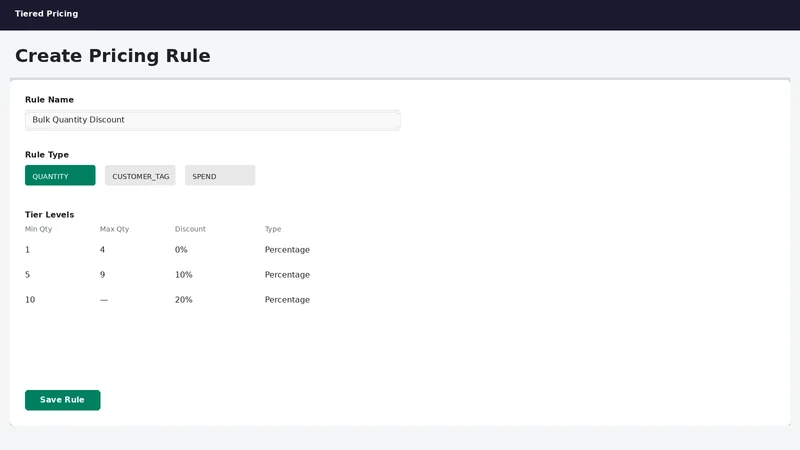Click the Rule Type label
Viewport: 800px width, 450px height.
point(47,155)
